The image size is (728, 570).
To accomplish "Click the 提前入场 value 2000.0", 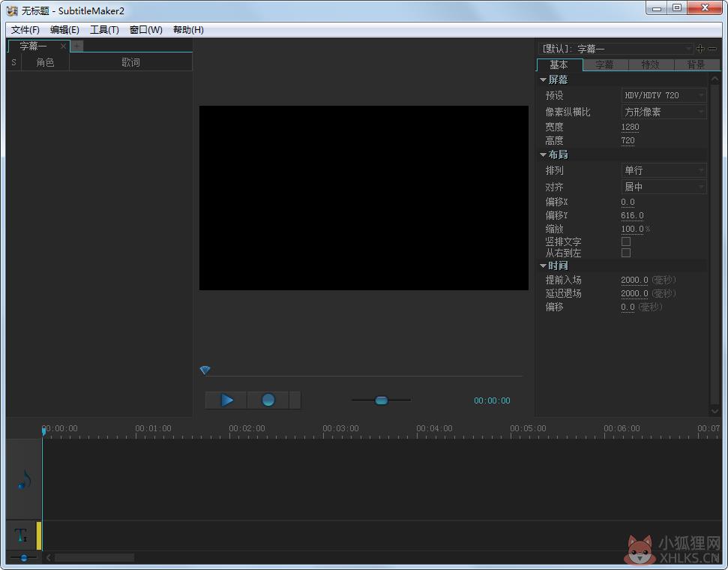I will tap(634, 280).
